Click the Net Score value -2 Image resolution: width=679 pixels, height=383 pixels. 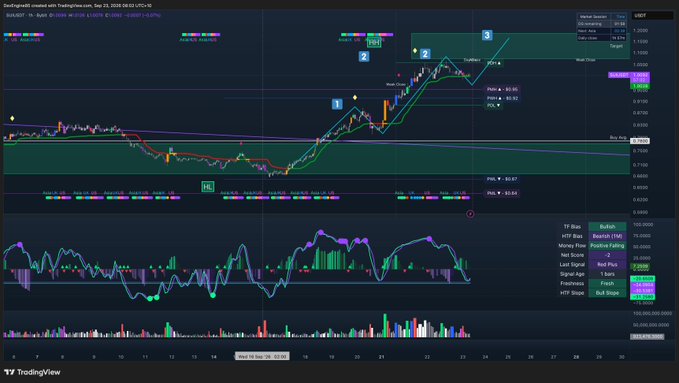click(607, 255)
